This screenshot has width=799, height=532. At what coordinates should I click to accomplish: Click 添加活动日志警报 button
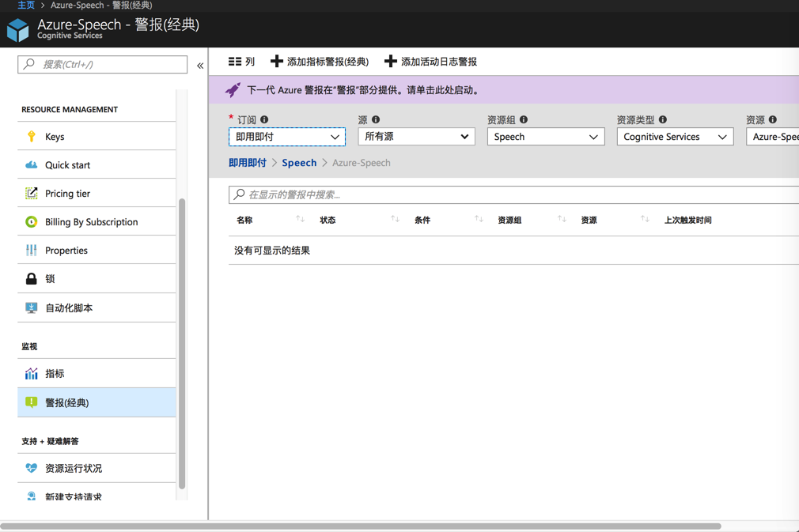430,62
